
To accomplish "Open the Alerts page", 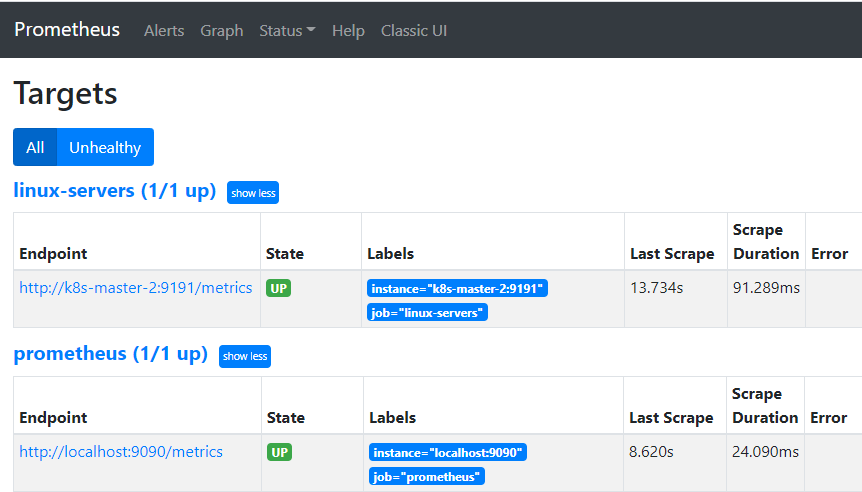I will click(x=164, y=31).
